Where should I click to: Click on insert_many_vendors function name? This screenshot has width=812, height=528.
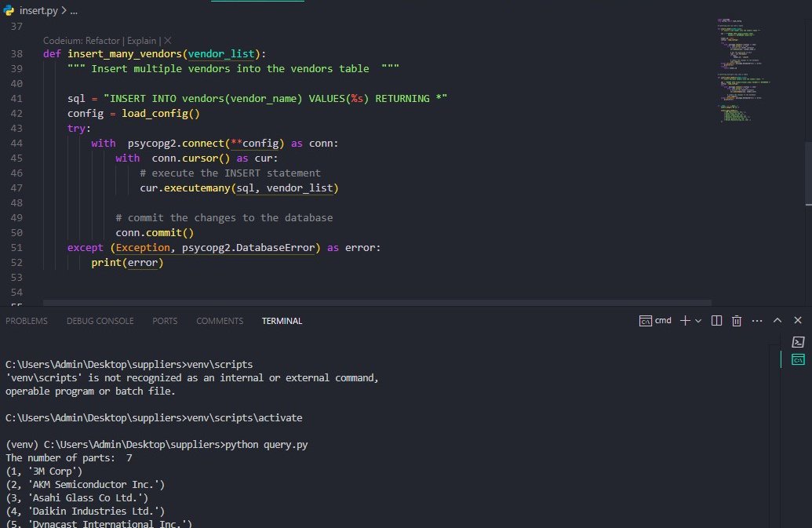tap(124, 54)
